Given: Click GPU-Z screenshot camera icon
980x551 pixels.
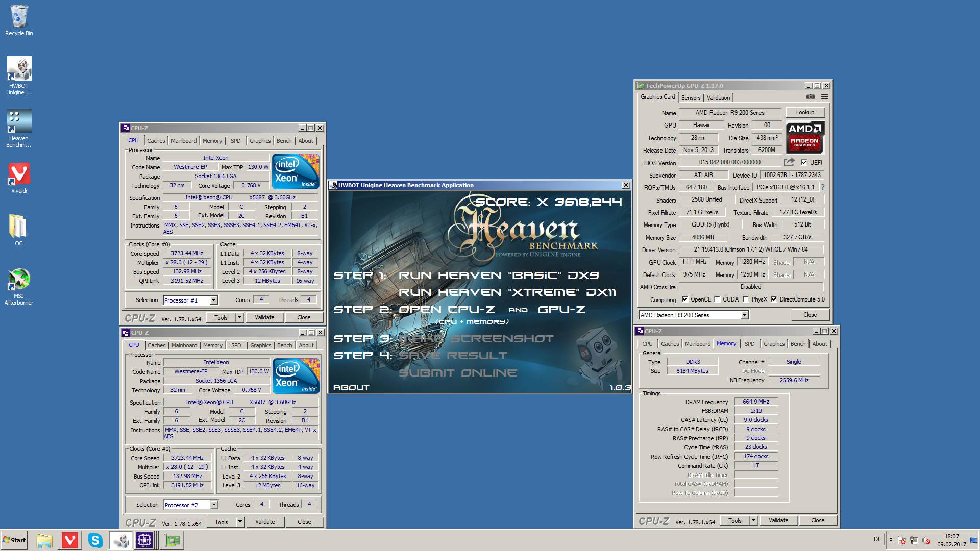Looking at the screenshot, I should click(x=810, y=97).
